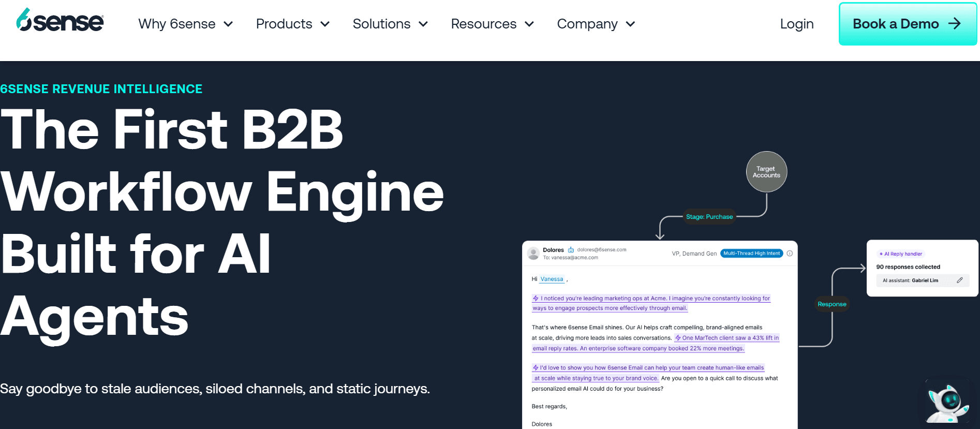Expand the Resources chevron arrow
980x429 pixels.
coord(529,24)
